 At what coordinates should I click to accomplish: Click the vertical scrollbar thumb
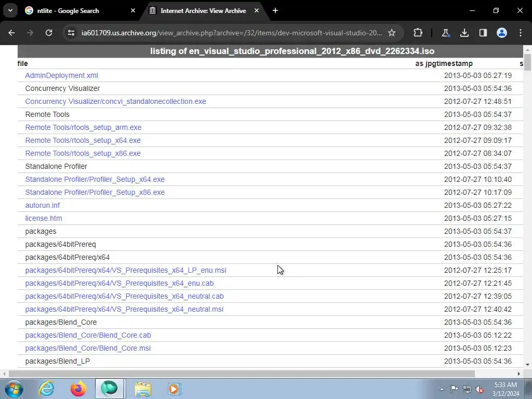(527, 61)
